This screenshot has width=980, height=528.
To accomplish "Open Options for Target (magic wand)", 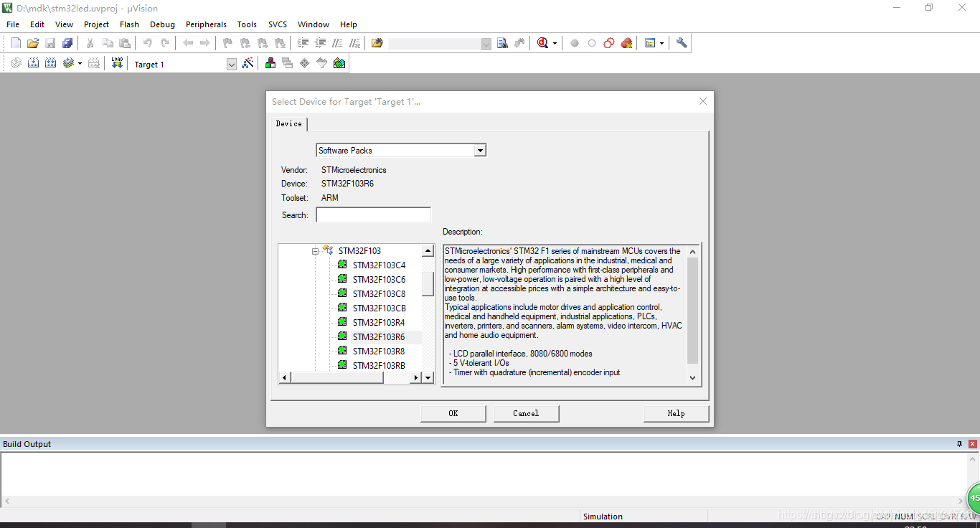I will (248, 63).
